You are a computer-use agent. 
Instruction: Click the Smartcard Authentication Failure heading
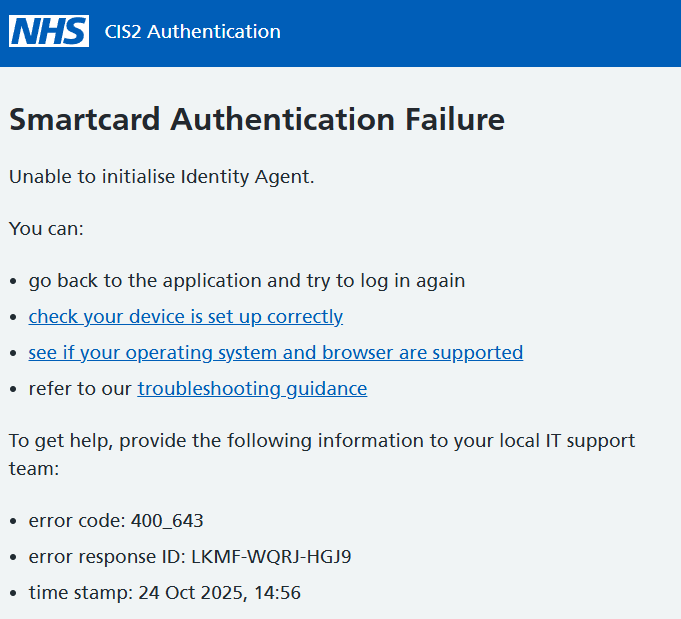tap(256, 120)
